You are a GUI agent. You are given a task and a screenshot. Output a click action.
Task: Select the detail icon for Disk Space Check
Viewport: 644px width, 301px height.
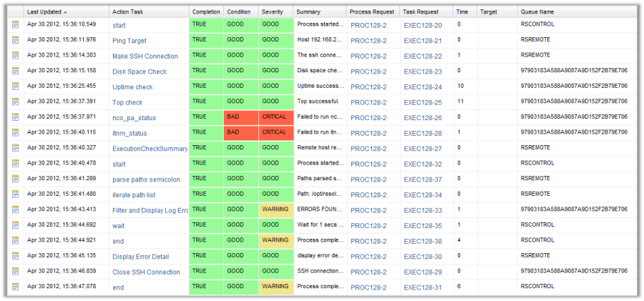click(x=15, y=71)
